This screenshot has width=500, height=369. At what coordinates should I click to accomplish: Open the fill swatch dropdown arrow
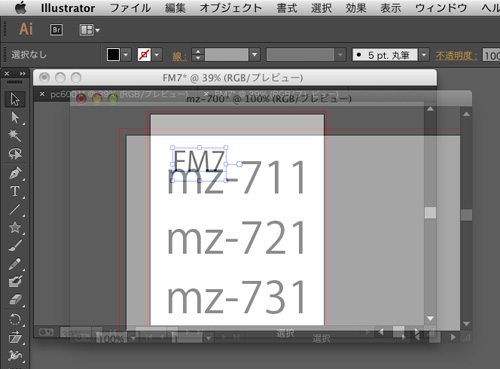point(126,54)
